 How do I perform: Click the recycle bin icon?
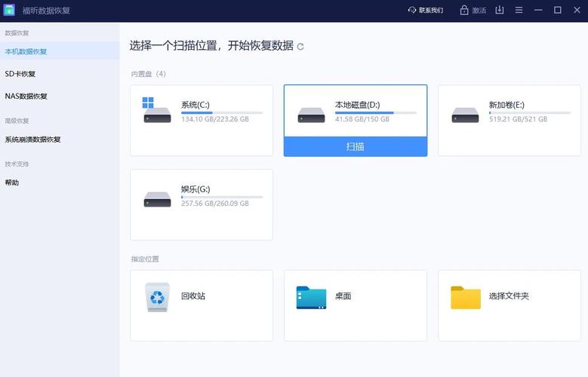[x=158, y=297]
